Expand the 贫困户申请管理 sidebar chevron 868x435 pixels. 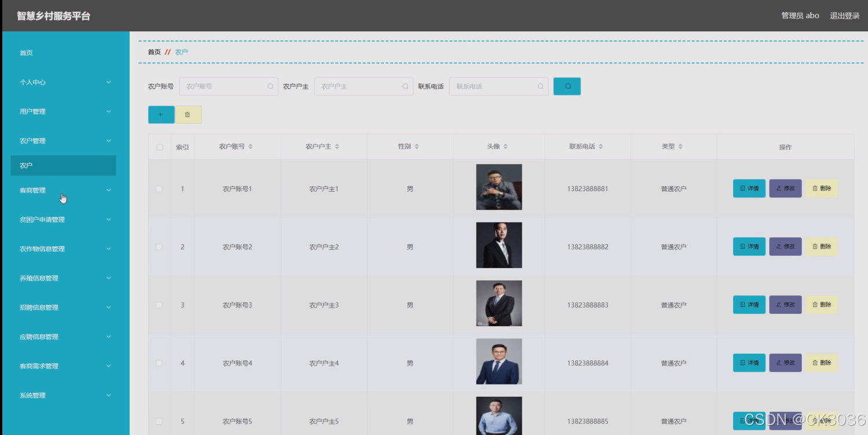[x=108, y=220]
